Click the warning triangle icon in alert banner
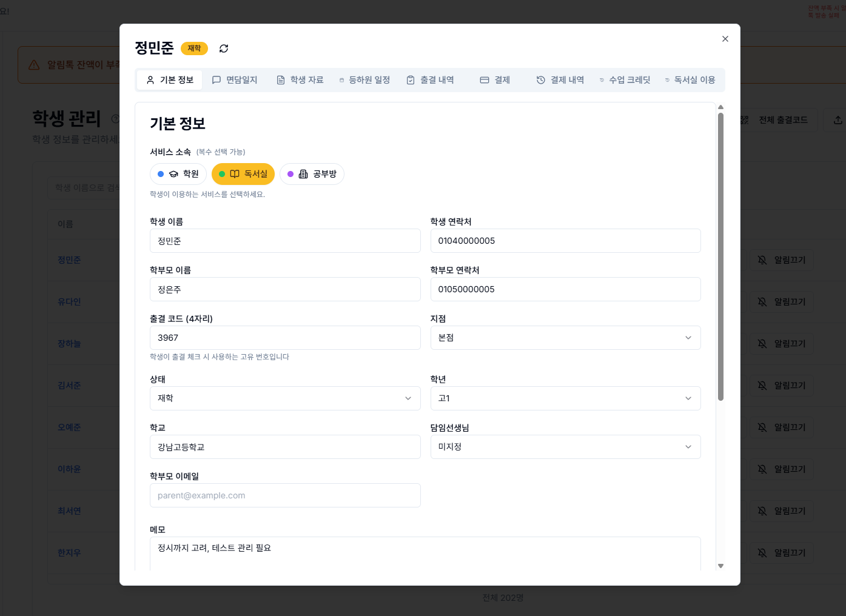Viewport: 846px width, 616px height. click(x=35, y=65)
